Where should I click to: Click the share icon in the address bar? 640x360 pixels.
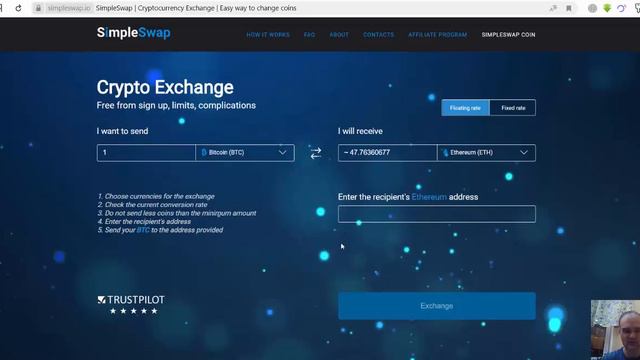[553, 8]
